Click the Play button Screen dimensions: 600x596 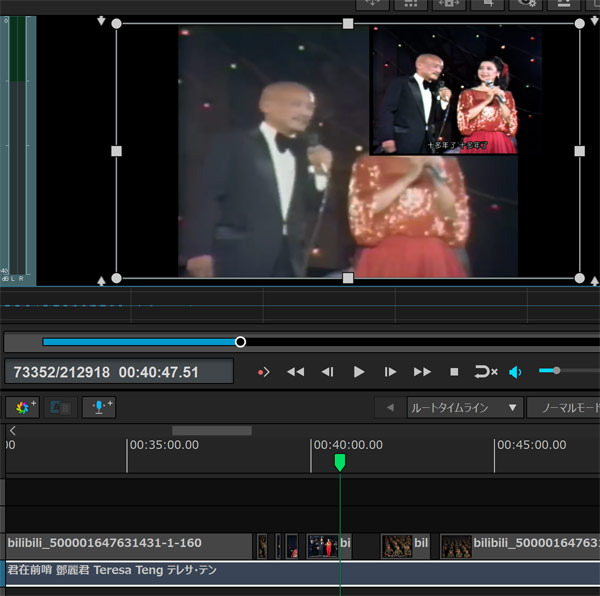359,372
